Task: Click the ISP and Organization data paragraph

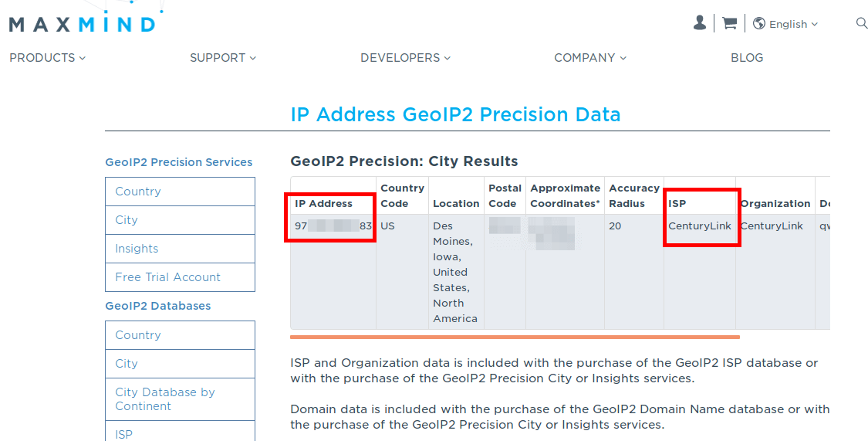Action: click(x=554, y=371)
